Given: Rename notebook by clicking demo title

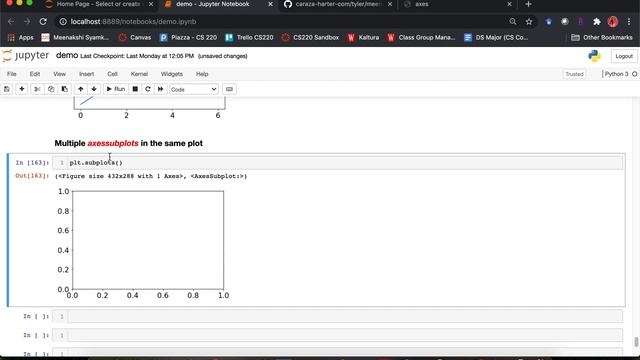Looking at the screenshot, I should pos(67,55).
